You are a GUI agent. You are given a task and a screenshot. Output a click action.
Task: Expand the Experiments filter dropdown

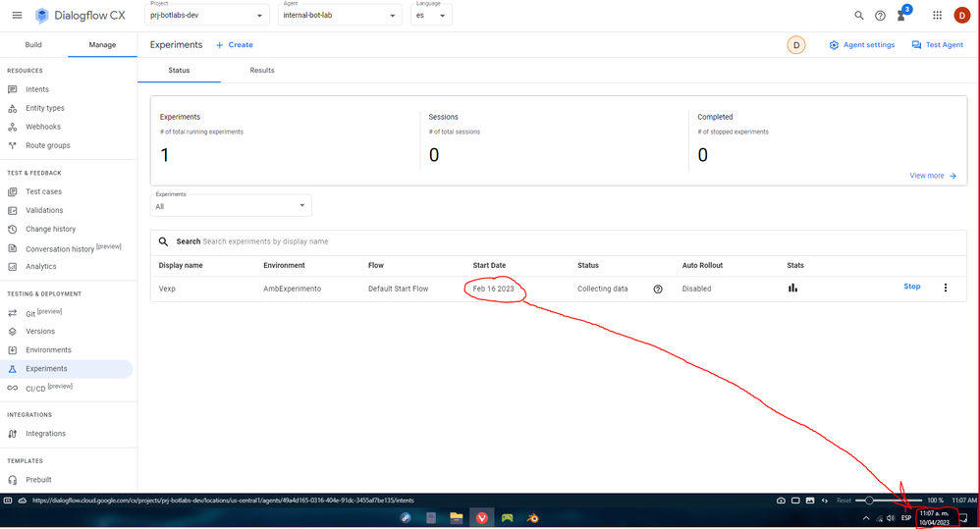pyautogui.click(x=231, y=205)
